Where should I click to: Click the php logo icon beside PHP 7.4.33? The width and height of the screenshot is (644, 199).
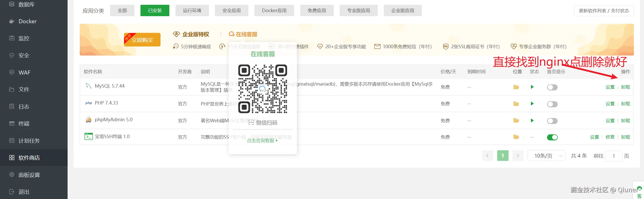tap(89, 103)
